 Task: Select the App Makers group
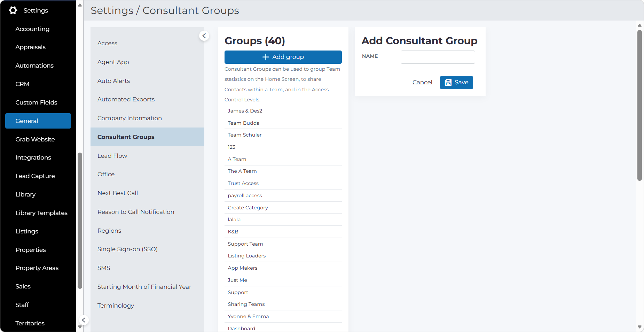click(x=283, y=268)
